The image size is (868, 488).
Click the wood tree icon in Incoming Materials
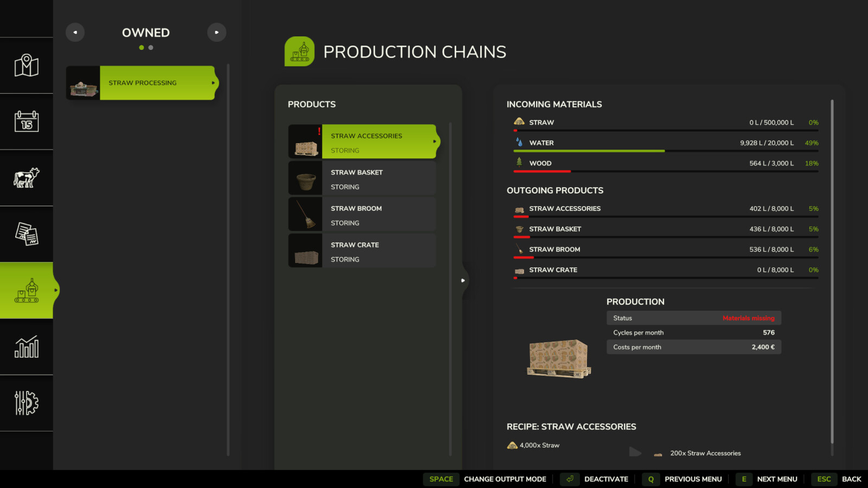(518, 162)
